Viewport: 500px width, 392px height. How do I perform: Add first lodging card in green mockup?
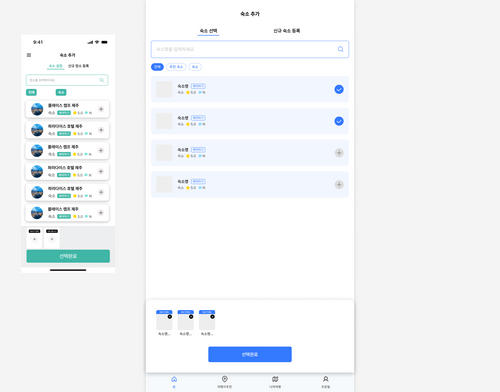click(101, 109)
